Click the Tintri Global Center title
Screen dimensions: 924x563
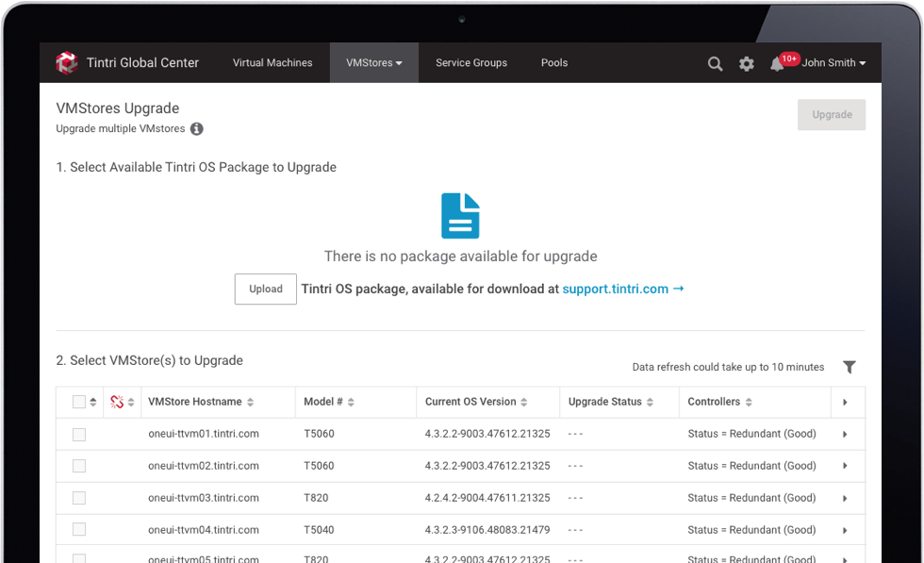[142, 62]
